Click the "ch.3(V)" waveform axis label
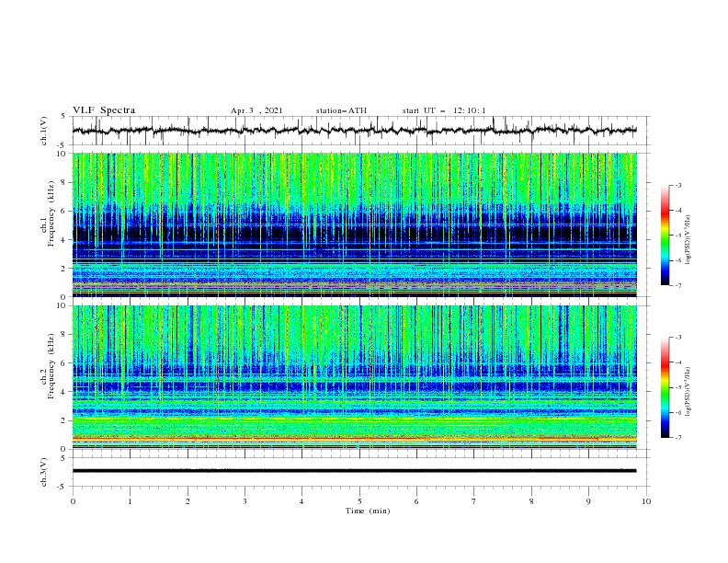This screenshot has height=563, width=728. pyautogui.click(x=44, y=472)
